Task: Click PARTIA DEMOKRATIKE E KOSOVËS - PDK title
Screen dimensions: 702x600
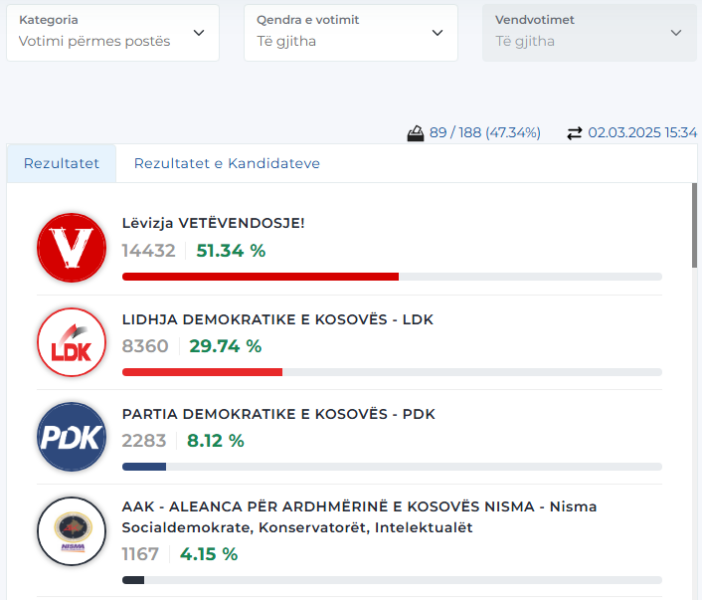Action: click(278, 414)
